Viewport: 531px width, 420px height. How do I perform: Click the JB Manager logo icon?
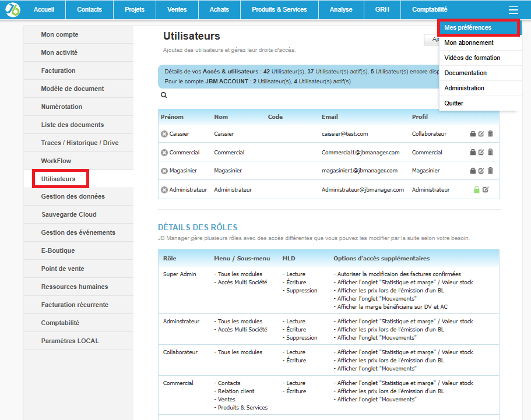[x=12, y=9]
